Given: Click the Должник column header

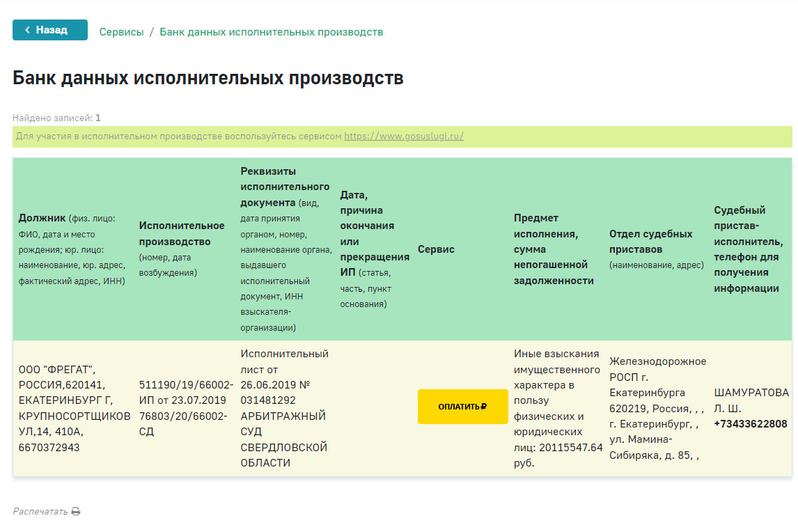Looking at the screenshot, I should point(75,249).
